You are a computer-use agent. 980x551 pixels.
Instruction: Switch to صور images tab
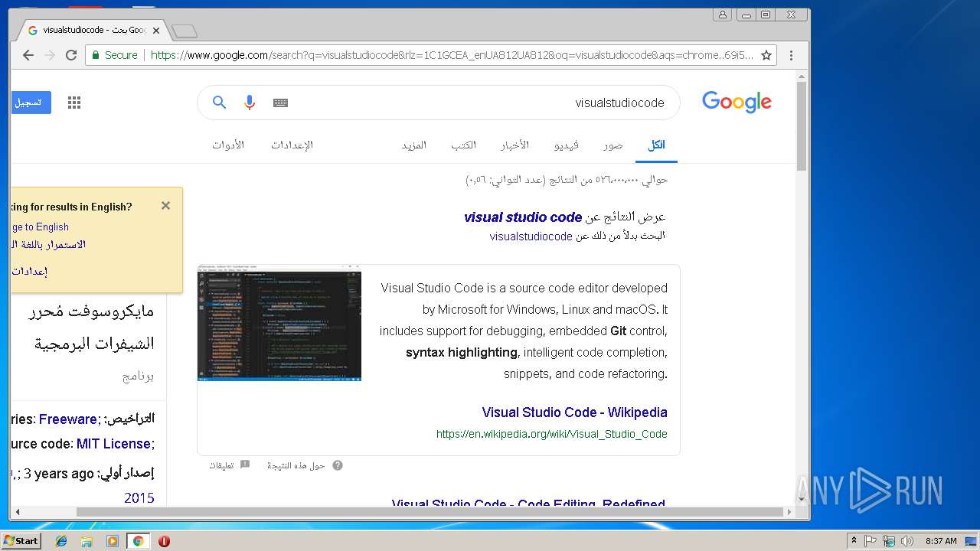click(x=612, y=145)
